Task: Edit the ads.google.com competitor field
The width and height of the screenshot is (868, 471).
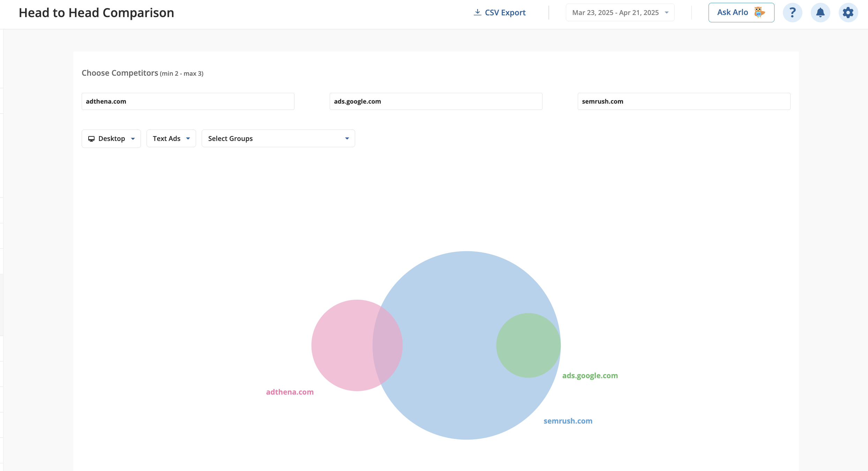Action: (x=436, y=102)
